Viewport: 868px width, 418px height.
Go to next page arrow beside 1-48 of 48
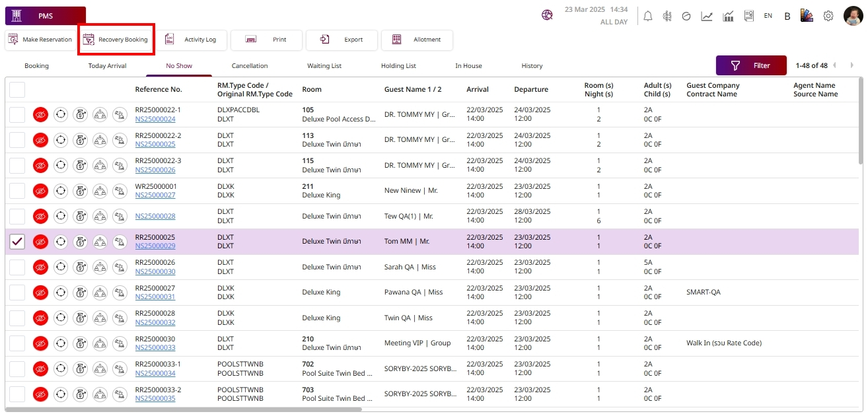point(852,65)
